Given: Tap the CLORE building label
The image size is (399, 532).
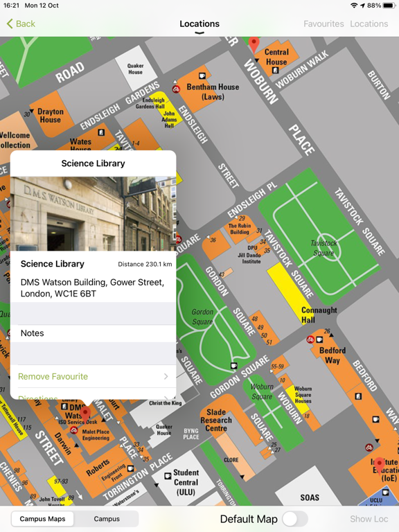Looking at the screenshot, I should (231, 460).
